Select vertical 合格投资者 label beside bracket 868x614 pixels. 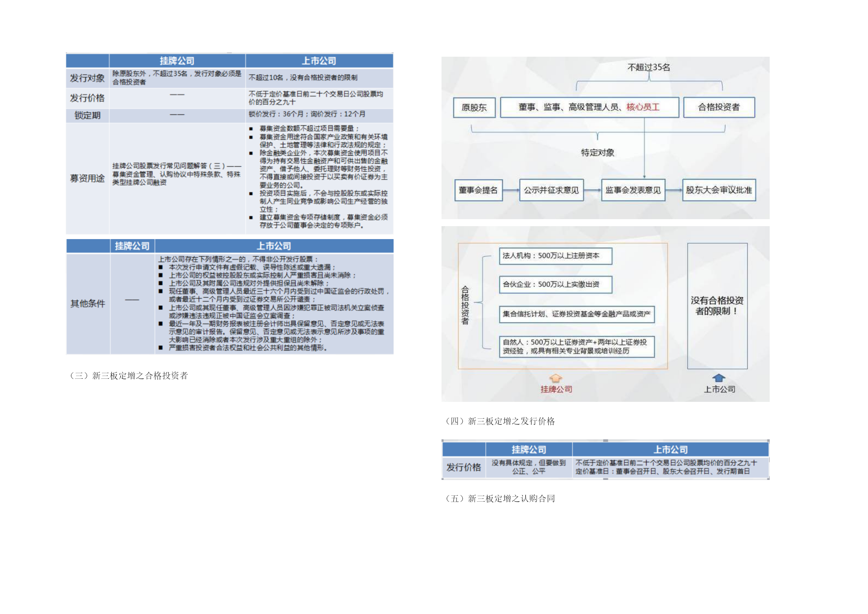(465, 305)
